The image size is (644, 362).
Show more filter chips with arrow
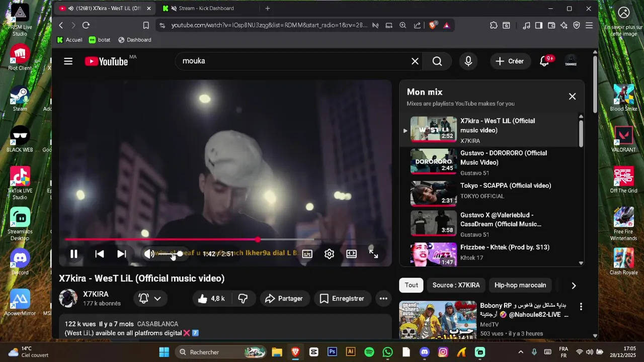point(574,286)
